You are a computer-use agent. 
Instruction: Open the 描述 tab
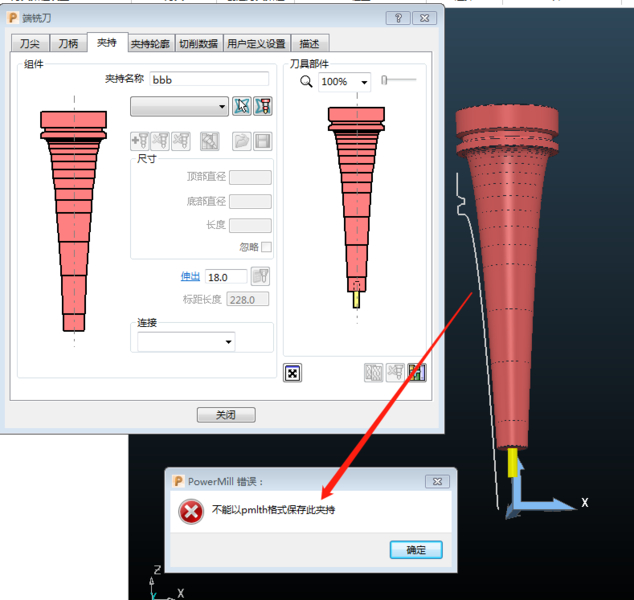tap(309, 43)
